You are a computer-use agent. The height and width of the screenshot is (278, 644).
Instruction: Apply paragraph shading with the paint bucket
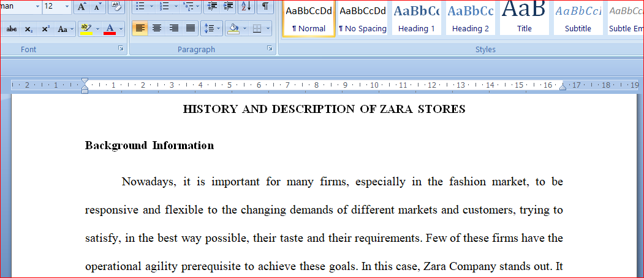[233, 28]
